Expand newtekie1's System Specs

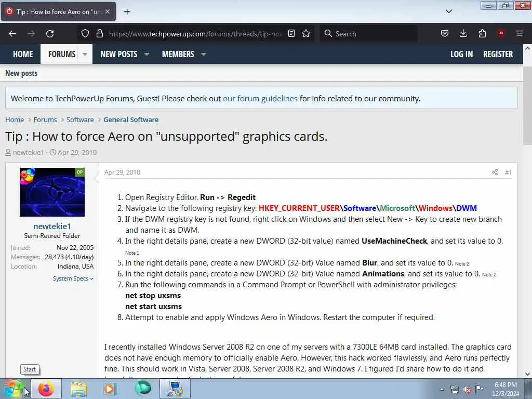pyautogui.click(x=73, y=278)
